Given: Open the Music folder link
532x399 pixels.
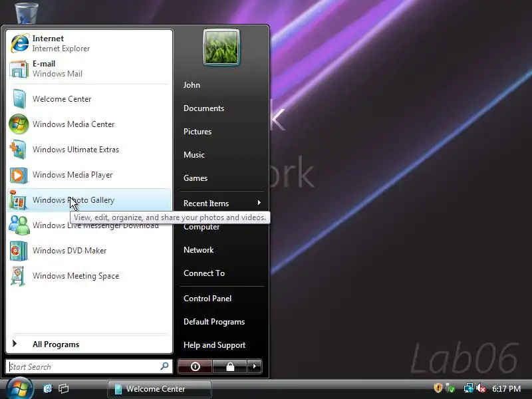Looking at the screenshot, I should tap(194, 155).
